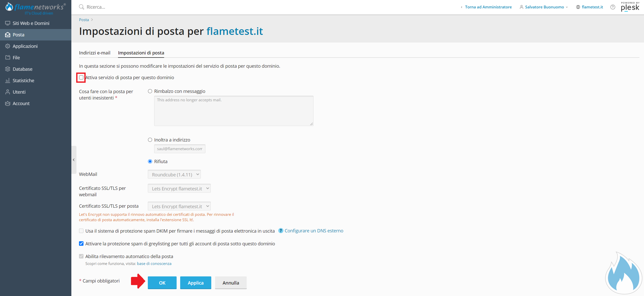Expand the webmail SSL/TLS certificate dropdown
The image size is (644, 296).
[179, 188]
